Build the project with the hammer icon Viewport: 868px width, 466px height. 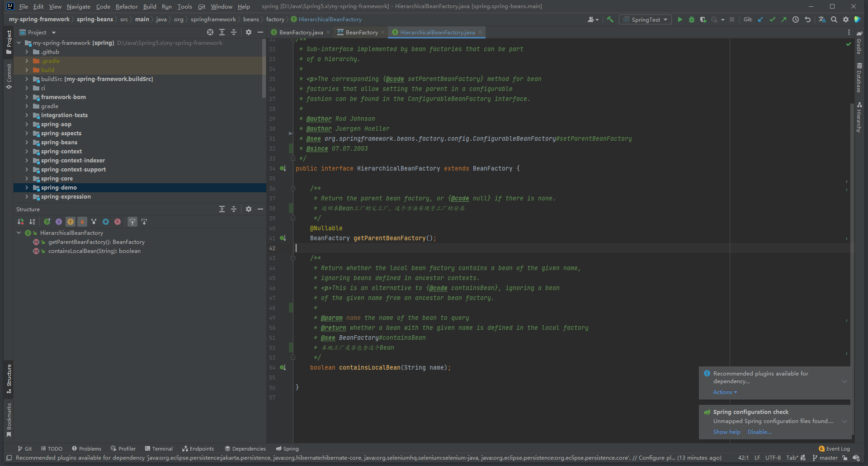click(x=610, y=19)
